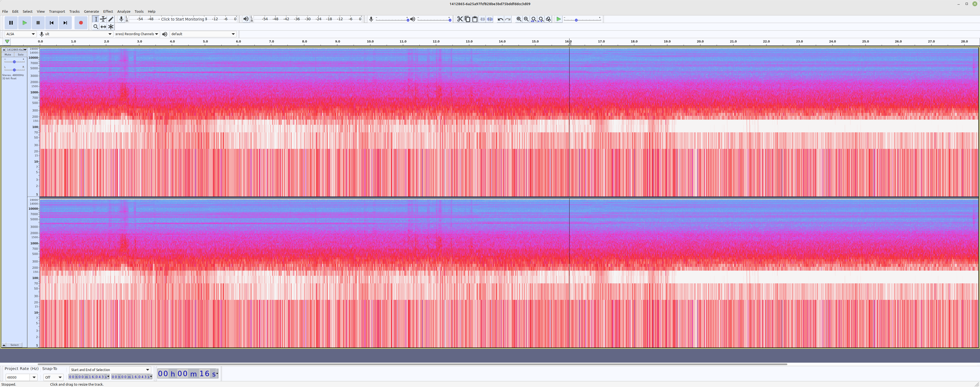Viewport: 980px width, 387px height.
Task: Adjust the track gain slider
Action: point(14,62)
